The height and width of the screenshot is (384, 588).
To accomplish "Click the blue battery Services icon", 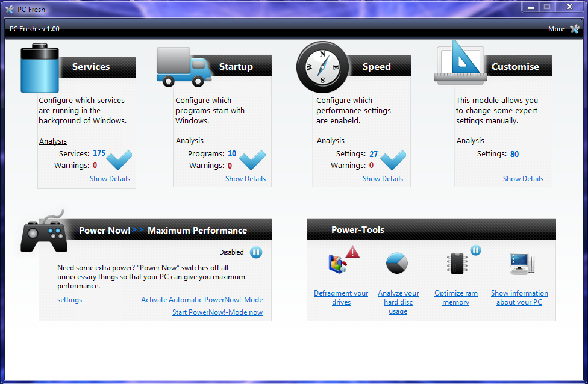I will pyautogui.click(x=40, y=68).
